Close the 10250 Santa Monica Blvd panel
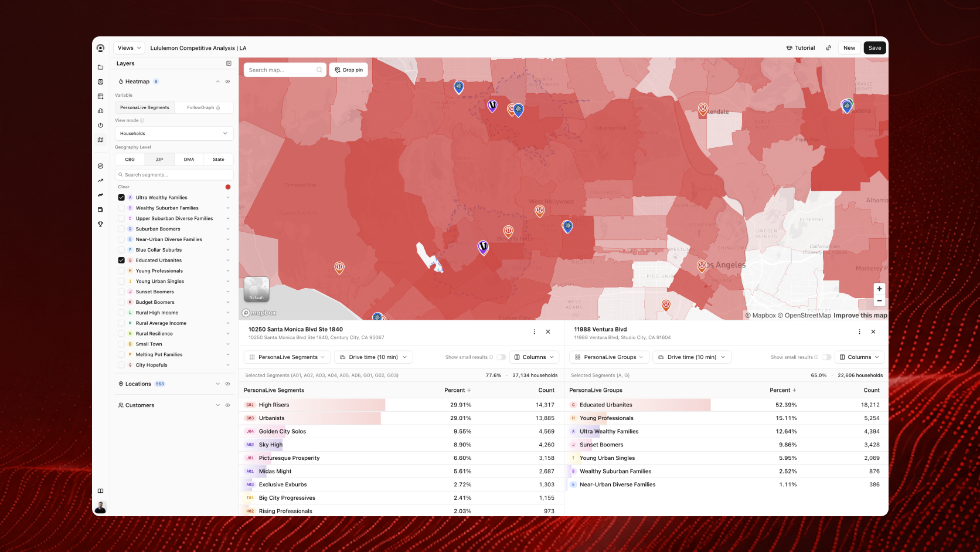The height and width of the screenshot is (552, 980). click(x=548, y=332)
